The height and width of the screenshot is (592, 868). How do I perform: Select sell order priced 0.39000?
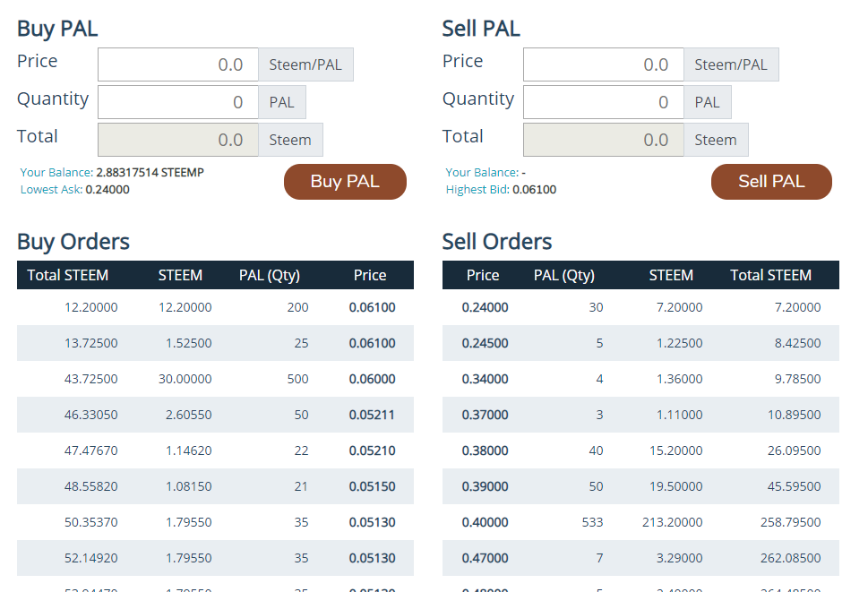coord(640,486)
